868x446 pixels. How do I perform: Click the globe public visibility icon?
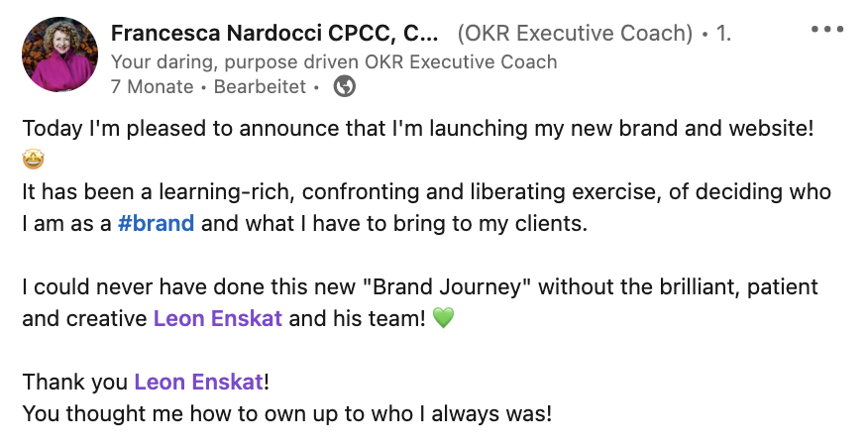(344, 86)
